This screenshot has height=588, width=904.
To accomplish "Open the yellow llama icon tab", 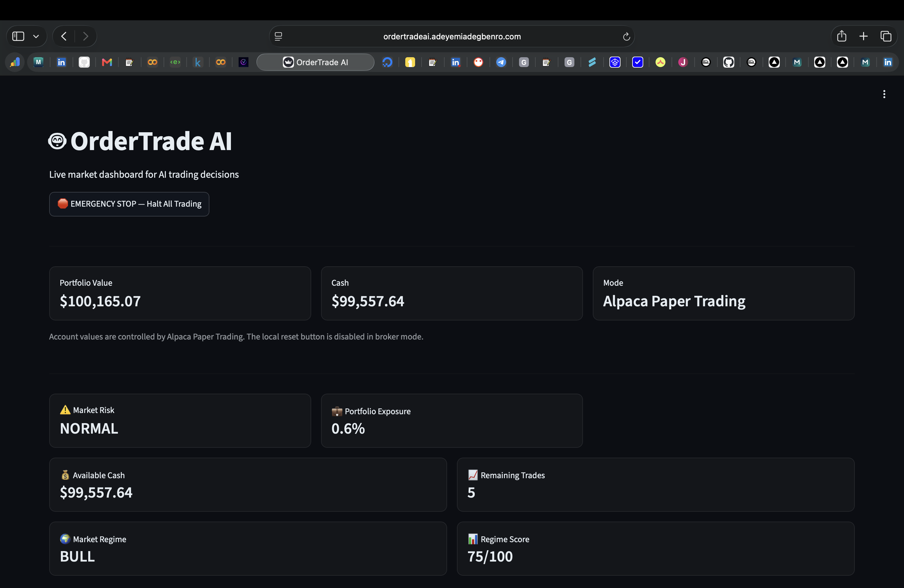I will pos(410,62).
